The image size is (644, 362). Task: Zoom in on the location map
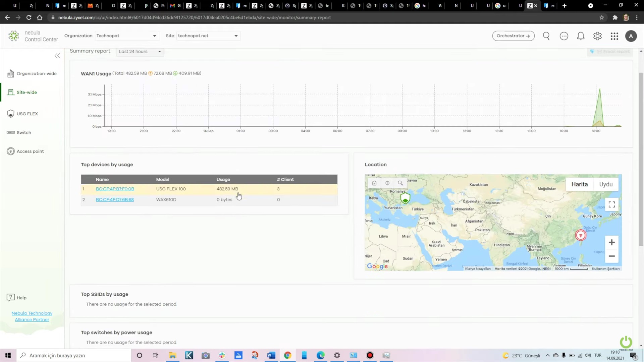click(x=611, y=242)
